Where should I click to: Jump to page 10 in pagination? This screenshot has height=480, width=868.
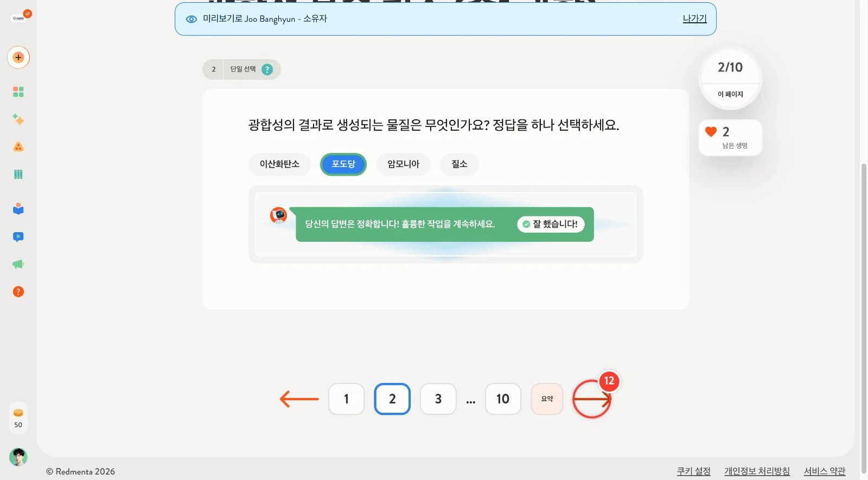pyautogui.click(x=503, y=399)
